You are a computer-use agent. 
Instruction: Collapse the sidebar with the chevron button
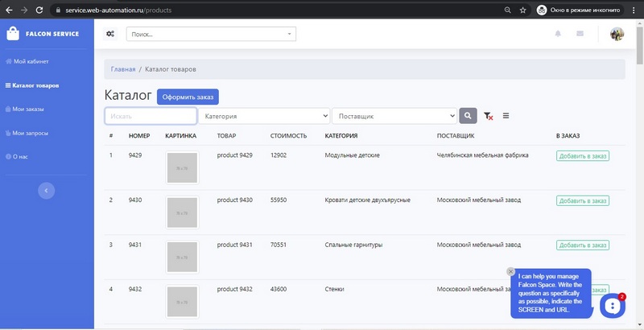47,190
